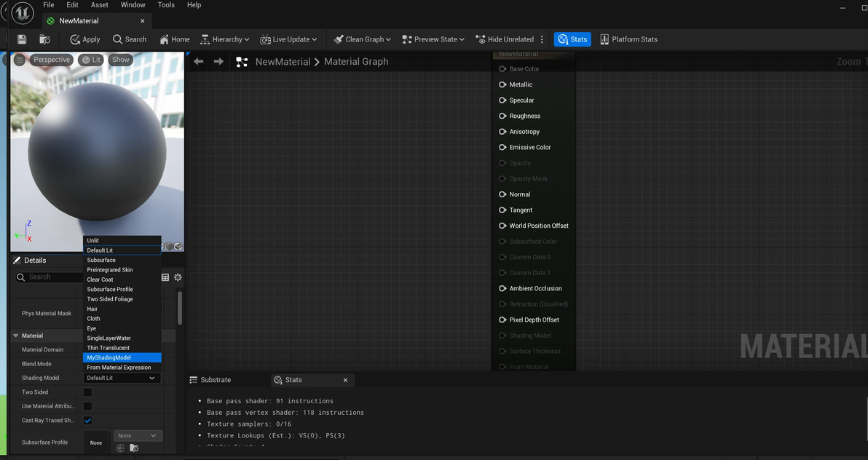Click the toolbar overflow three-dots icon
This screenshot has width=868, height=460.
point(542,39)
